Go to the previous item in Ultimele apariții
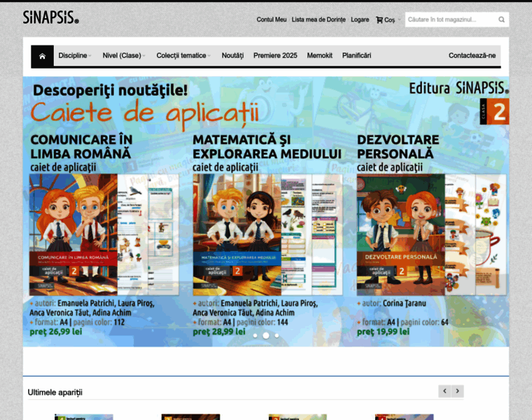Image resolution: width=532 pixels, height=420 pixels. coord(444,391)
